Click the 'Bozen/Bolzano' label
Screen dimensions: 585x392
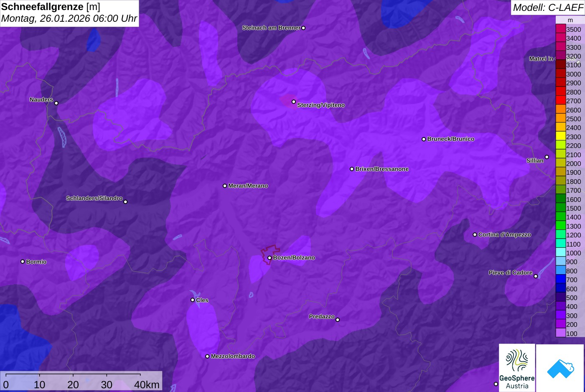pyautogui.click(x=294, y=257)
